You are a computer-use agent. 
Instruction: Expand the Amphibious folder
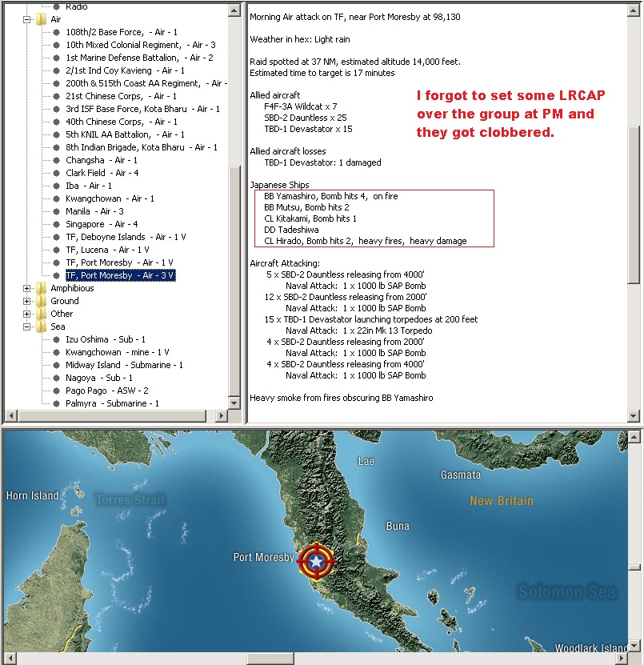click(x=26, y=288)
